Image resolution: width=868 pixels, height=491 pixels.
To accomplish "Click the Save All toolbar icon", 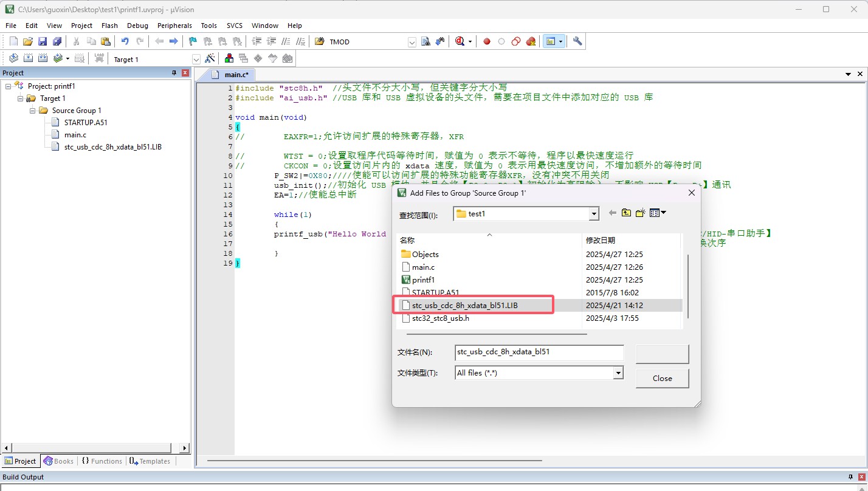I will click(x=57, y=41).
